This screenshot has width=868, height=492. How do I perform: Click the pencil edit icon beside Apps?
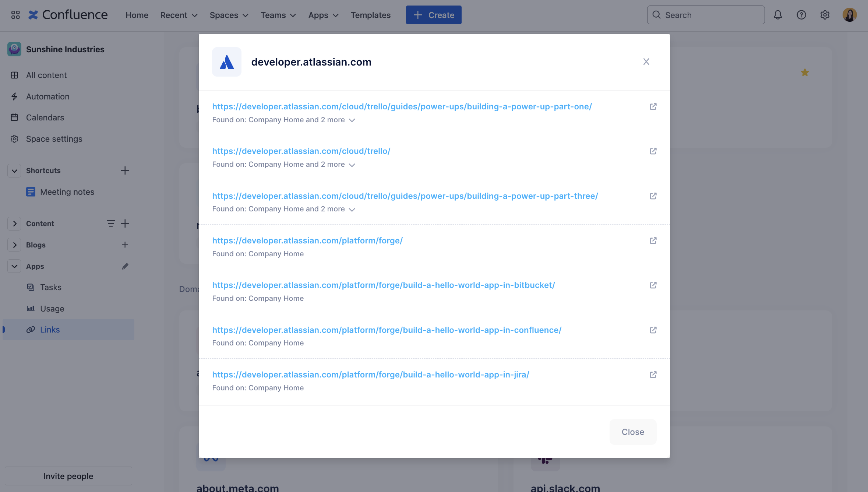tap(125, 266)
